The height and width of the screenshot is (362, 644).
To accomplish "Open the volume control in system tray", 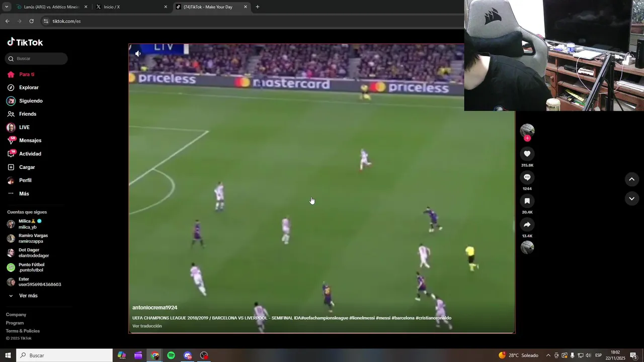I will click(588, 355).
